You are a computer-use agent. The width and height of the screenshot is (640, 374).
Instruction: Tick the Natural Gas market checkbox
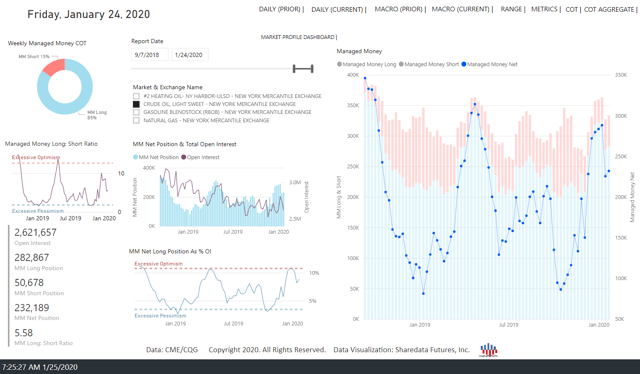coord(136,120)
